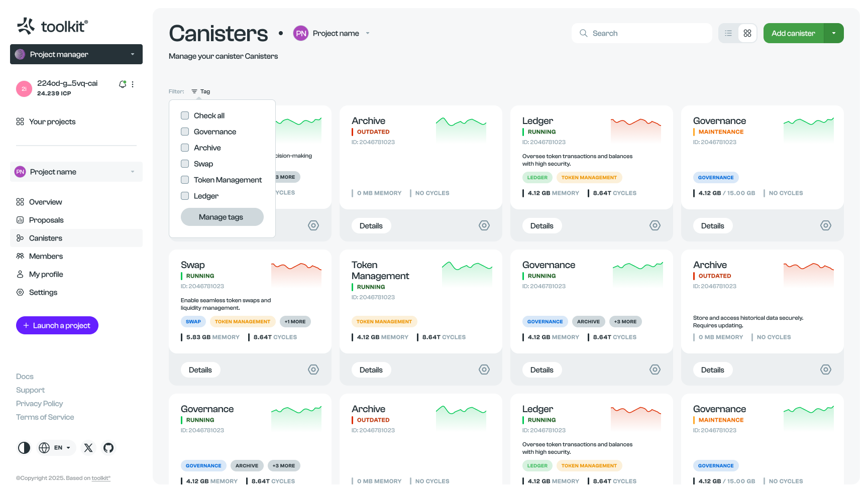Viewport: 868px width, 492px height.
Task: Open My profile page
Action: tap(76, 274)
